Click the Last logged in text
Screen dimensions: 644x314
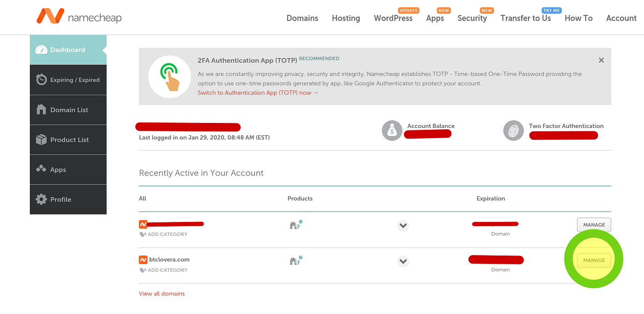coord(204,137)
